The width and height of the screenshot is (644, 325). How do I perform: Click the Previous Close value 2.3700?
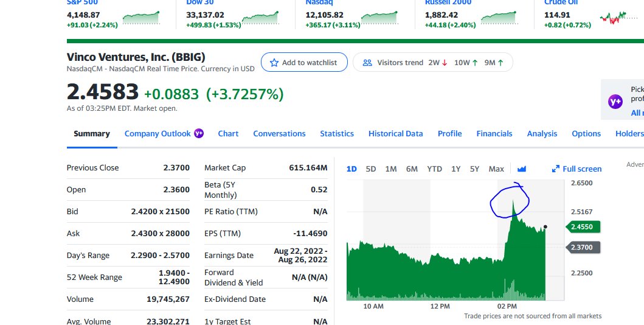[x=176, y=167]
